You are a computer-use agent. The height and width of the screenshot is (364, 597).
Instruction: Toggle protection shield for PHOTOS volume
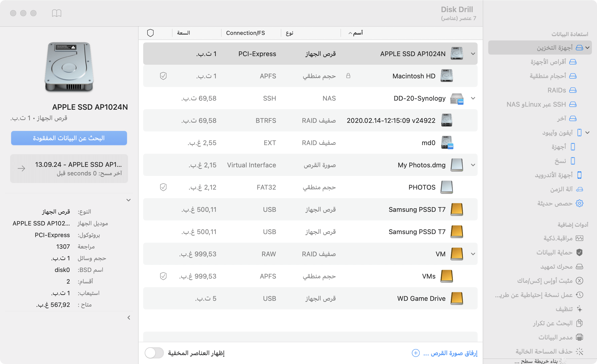click(163, 187)
